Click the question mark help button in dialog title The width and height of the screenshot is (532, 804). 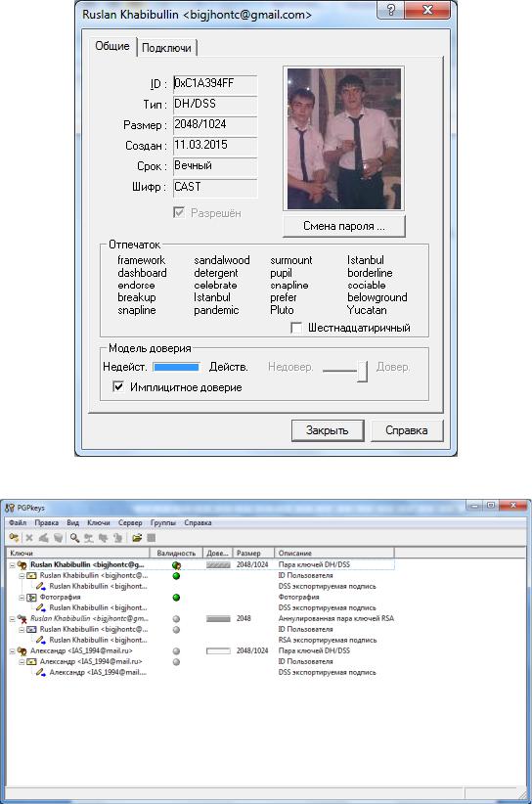point(391,10)
